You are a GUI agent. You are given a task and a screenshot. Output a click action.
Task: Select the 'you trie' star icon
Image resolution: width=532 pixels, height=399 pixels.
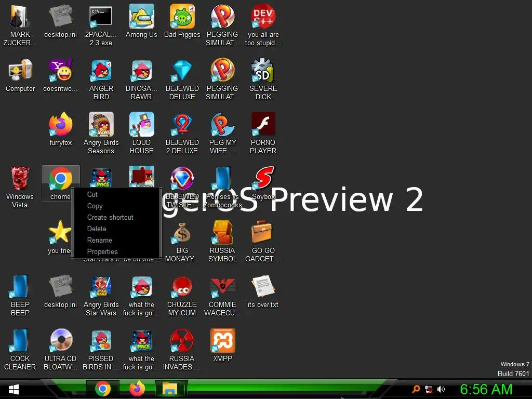(x=60, y=237)
